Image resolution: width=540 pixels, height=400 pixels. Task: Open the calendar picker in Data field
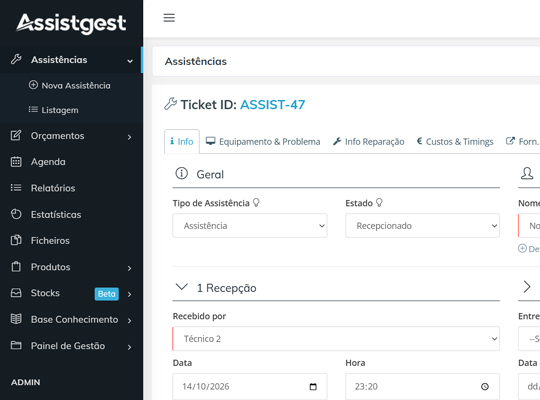click(313, 387)
